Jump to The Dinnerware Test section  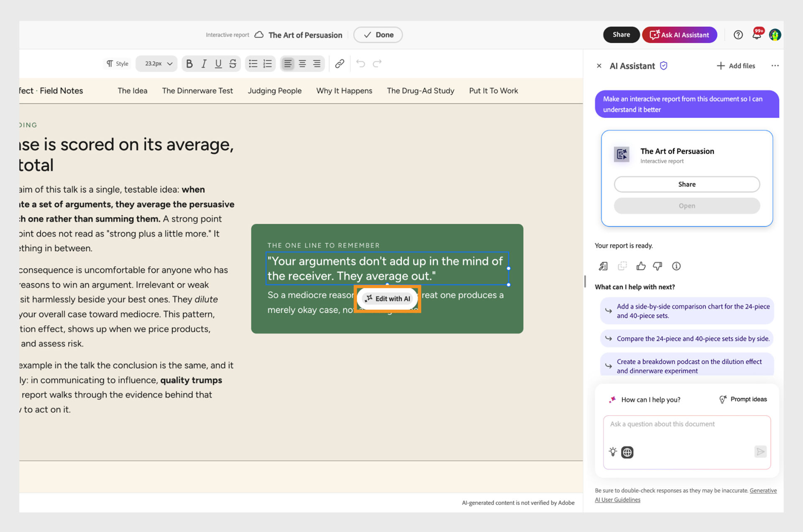[x=197, y=91]
